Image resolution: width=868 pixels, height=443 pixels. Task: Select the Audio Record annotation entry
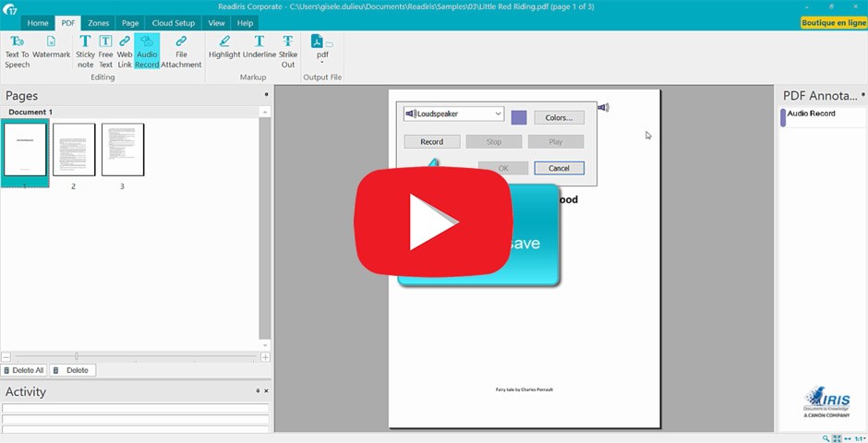pos(812,114)
